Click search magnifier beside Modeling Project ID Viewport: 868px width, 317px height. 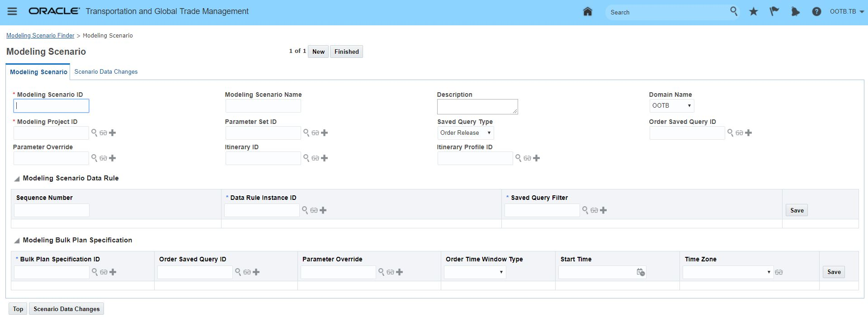[94, 132]
